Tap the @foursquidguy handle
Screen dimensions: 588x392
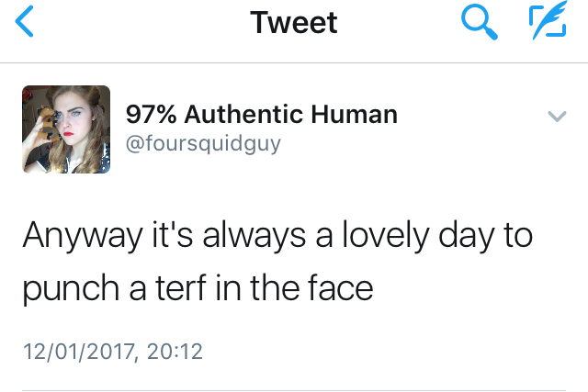point(203,144)
